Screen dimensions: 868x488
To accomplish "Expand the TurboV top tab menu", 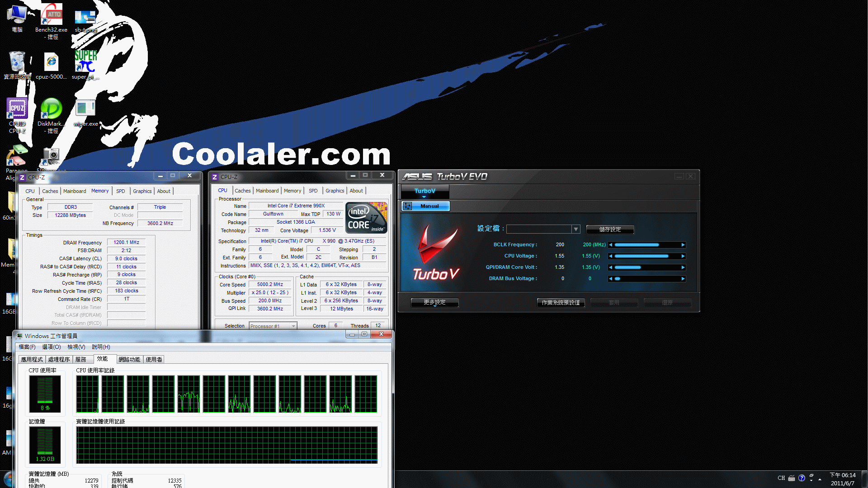I will point(424,197).
